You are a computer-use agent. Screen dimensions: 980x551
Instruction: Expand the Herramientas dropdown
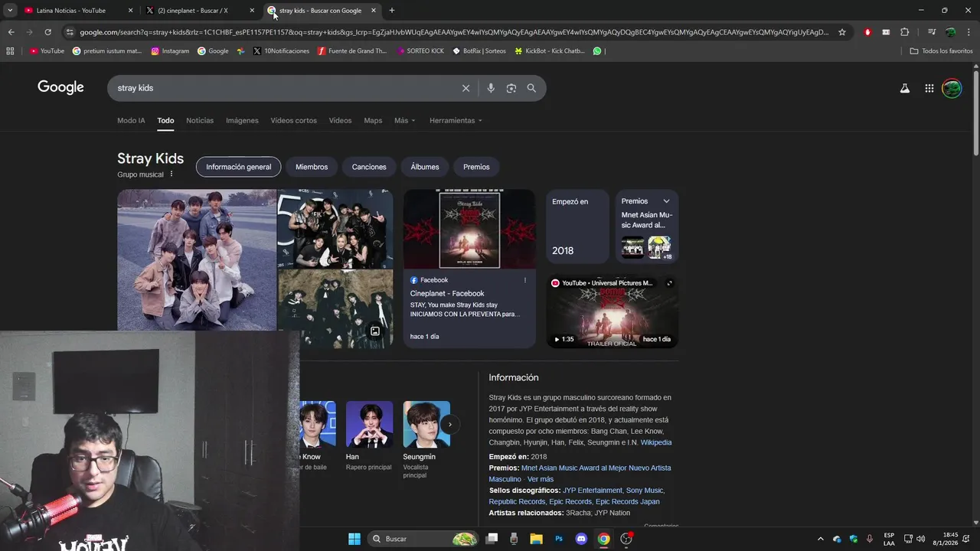(456, 120)
